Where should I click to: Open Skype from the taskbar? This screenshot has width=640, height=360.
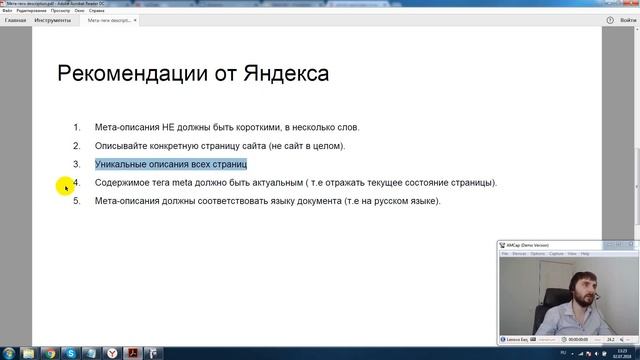point(71,353)
